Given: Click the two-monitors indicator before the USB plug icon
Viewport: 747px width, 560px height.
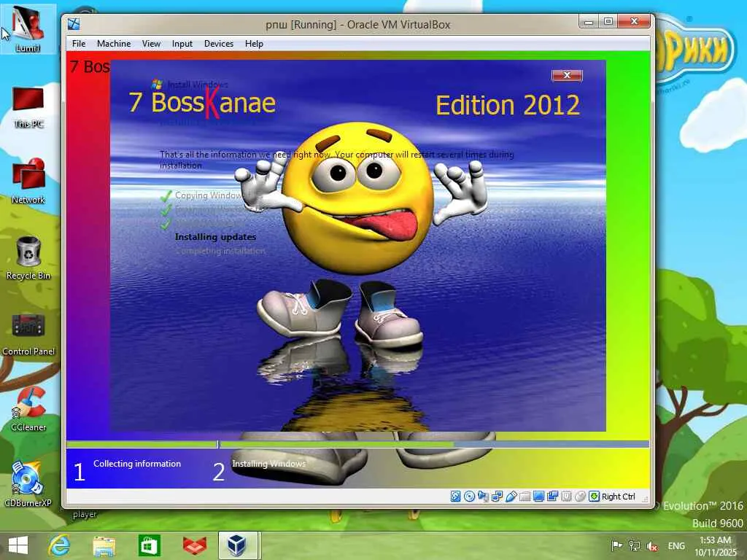Looking at the screenshot, I should (497, 497).
